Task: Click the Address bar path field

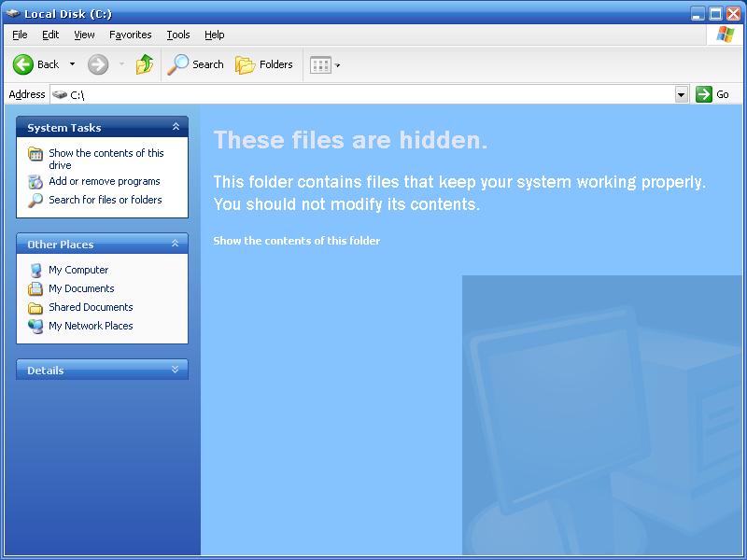Action: coord(362,95)
